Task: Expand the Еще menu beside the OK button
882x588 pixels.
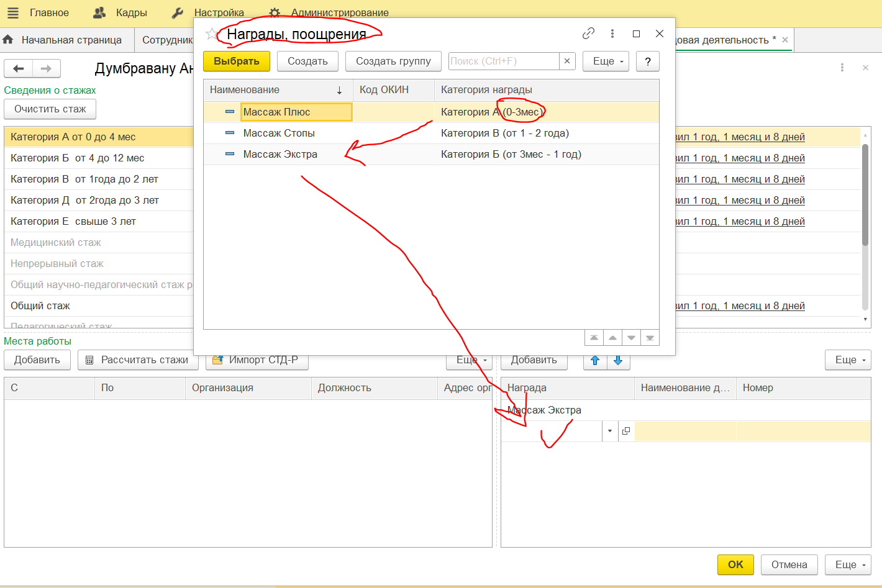Action: click(848, 564)
